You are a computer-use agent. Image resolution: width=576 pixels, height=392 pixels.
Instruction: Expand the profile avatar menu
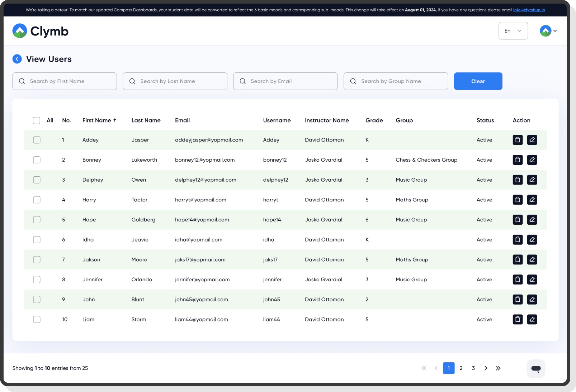point(548,31)
